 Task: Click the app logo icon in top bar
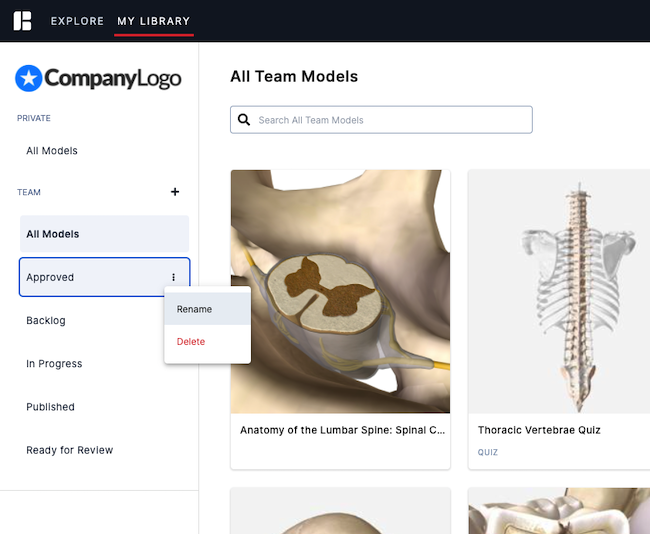22,21
